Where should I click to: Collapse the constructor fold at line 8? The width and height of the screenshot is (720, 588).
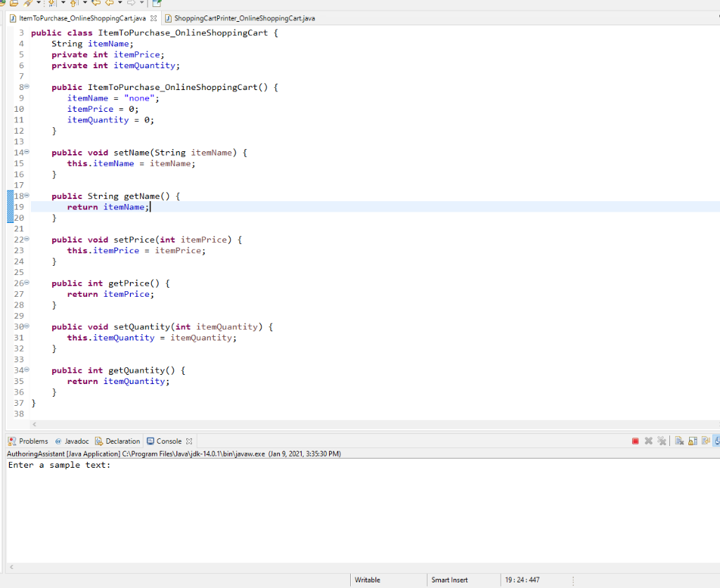[x=27, y=87]
